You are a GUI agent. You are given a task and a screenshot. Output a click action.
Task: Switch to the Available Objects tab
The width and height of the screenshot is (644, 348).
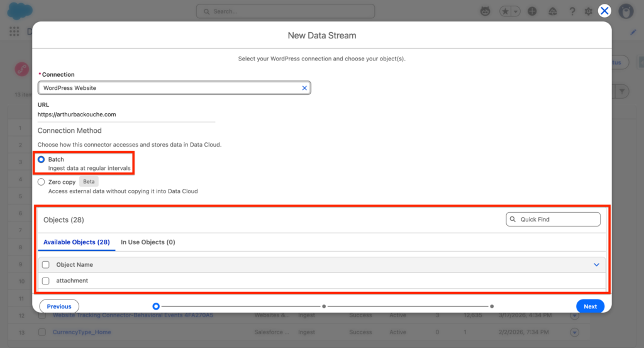(x=77, y=242)
